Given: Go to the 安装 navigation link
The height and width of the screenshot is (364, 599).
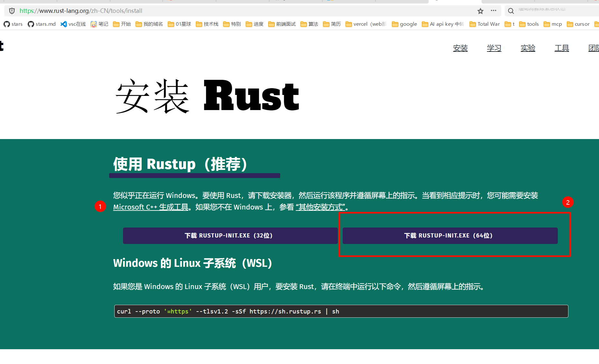Looking at the screenshot, I should (x=460, y=48).
